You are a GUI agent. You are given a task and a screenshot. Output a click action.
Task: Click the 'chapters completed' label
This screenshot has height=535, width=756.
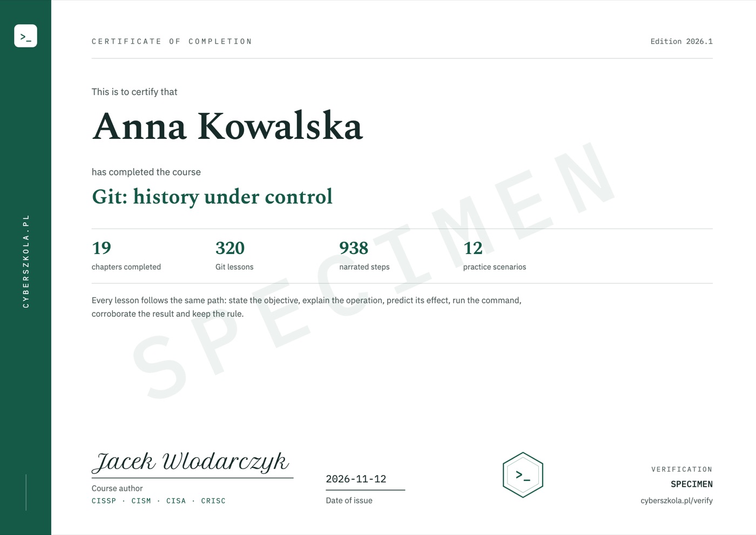pyautogui.click(x=126, y=267)
